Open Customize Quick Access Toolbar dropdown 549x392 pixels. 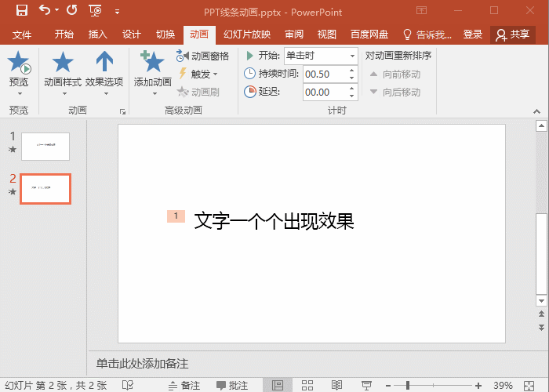click(117, 13)
